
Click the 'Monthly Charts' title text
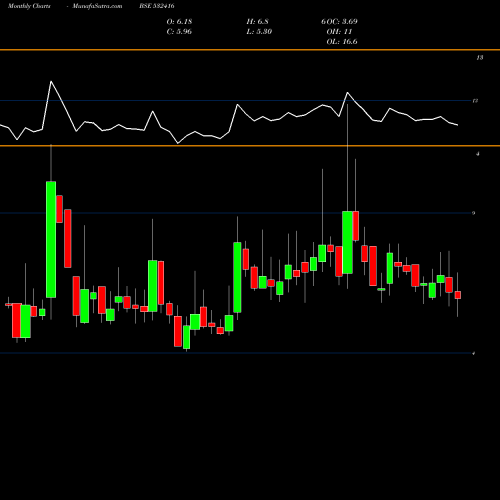pyautogui.click(x=29, y=6)
